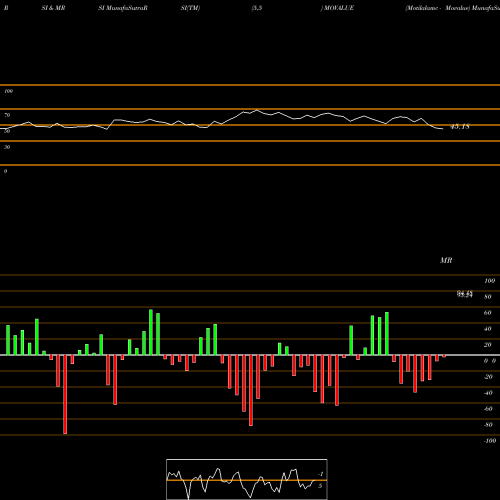Select the 'MR' indicator label above the bar chart
The height and width of the screenshot is (500, 500).
[446, 260]
